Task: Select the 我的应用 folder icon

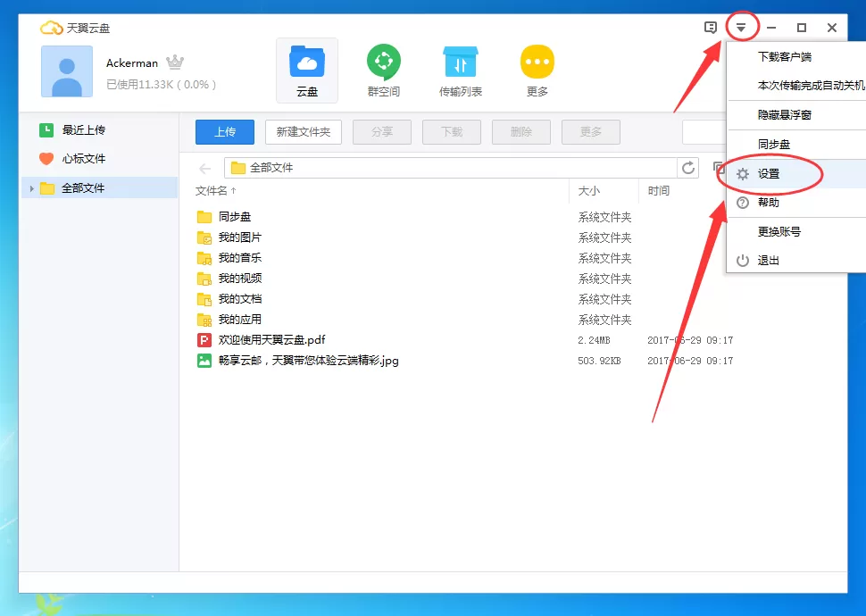Action: [x=204, y=320]
